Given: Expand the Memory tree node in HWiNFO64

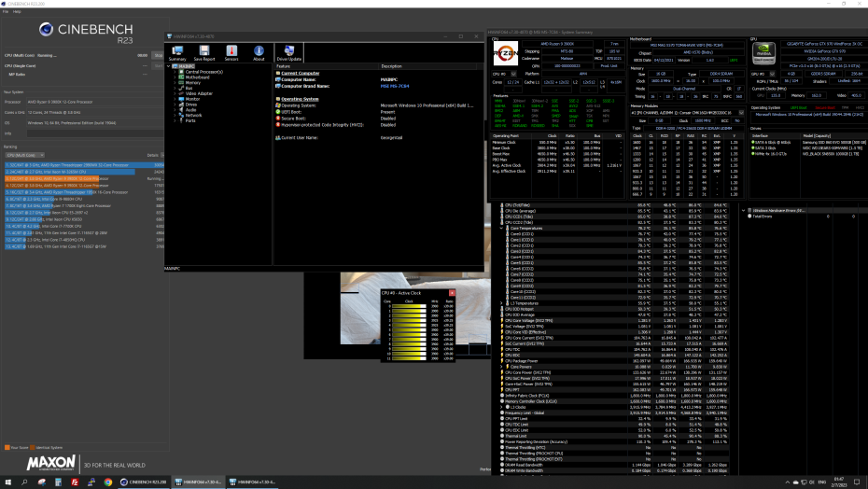Looking at the screenshot, I should pos(175,83).
